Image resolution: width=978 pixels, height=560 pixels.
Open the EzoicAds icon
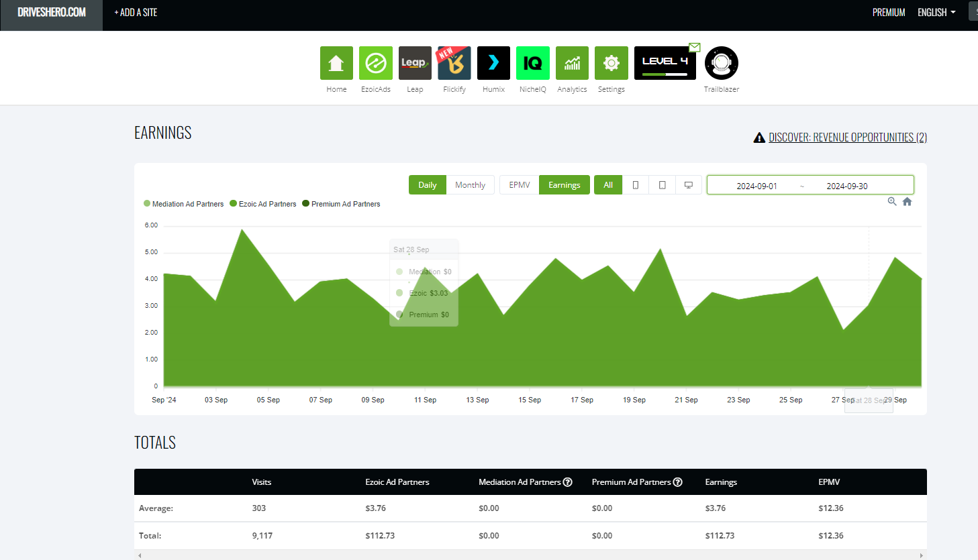coord(376,63)
